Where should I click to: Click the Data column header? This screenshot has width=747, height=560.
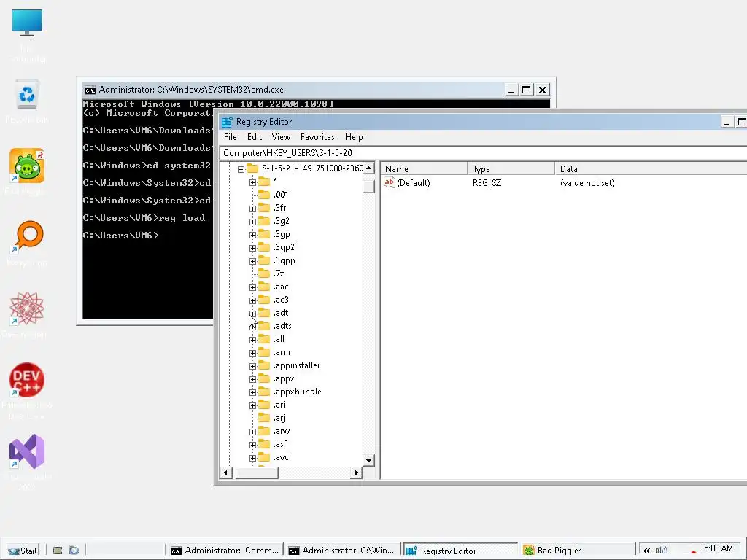(651, 169)
